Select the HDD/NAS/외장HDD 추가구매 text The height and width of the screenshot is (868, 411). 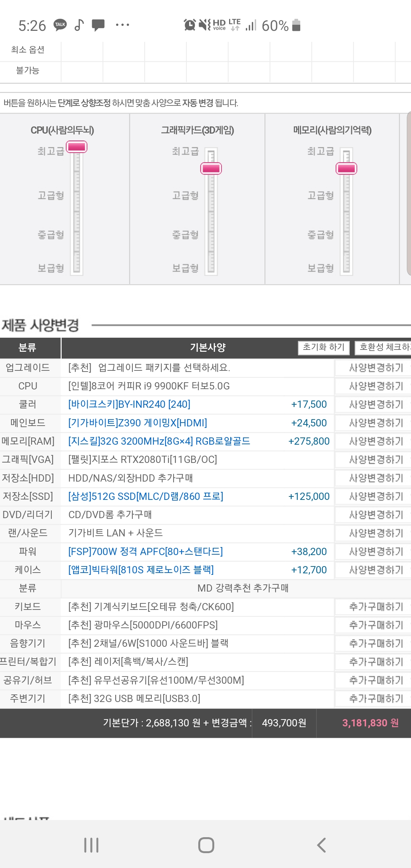[131, 478]
